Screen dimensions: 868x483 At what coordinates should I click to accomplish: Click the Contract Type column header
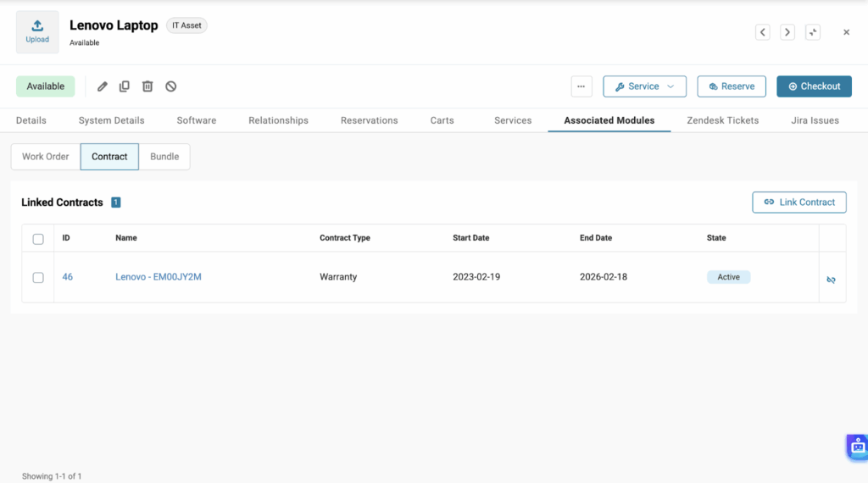[345, 238]
